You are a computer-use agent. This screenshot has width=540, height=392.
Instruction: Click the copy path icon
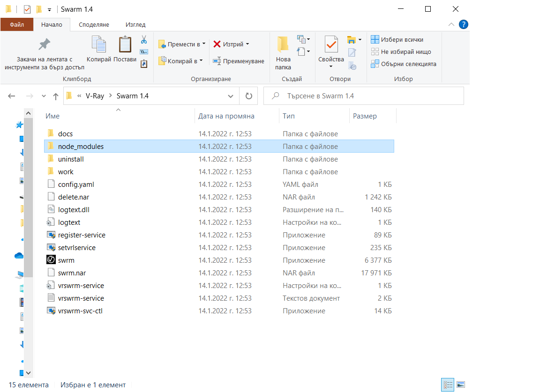pos(144,52)
